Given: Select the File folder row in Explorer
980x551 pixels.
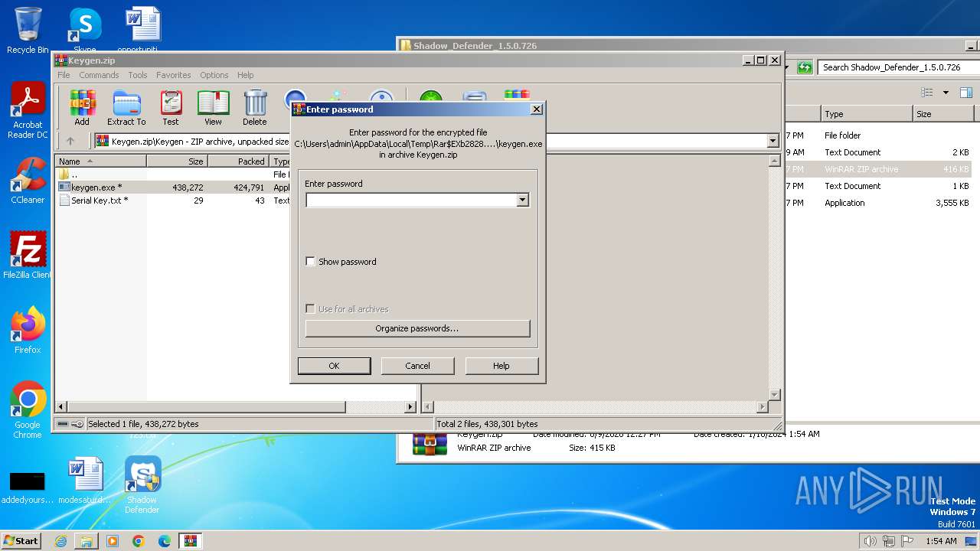Looking at the screenshot, I should point(877,135).
